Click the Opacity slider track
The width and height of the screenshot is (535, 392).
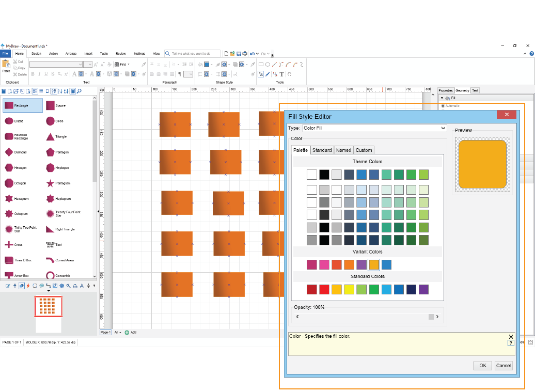pyautogui.click(x=368, y=317)
